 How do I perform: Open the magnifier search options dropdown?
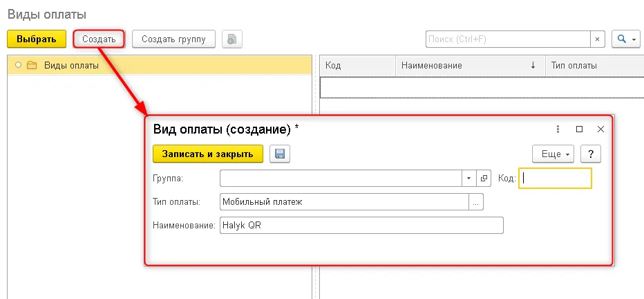tap(626, 39)
